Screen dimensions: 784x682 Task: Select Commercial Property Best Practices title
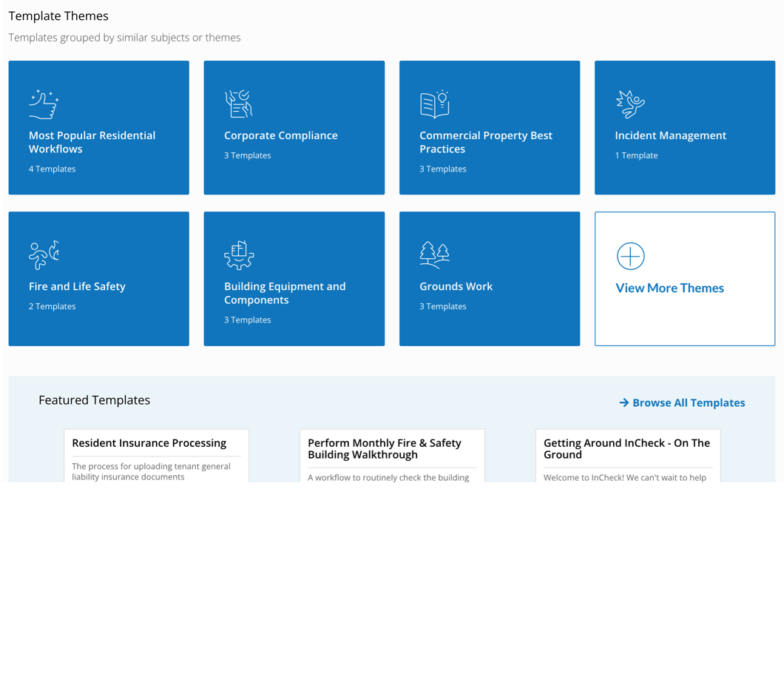pos(485,142)
